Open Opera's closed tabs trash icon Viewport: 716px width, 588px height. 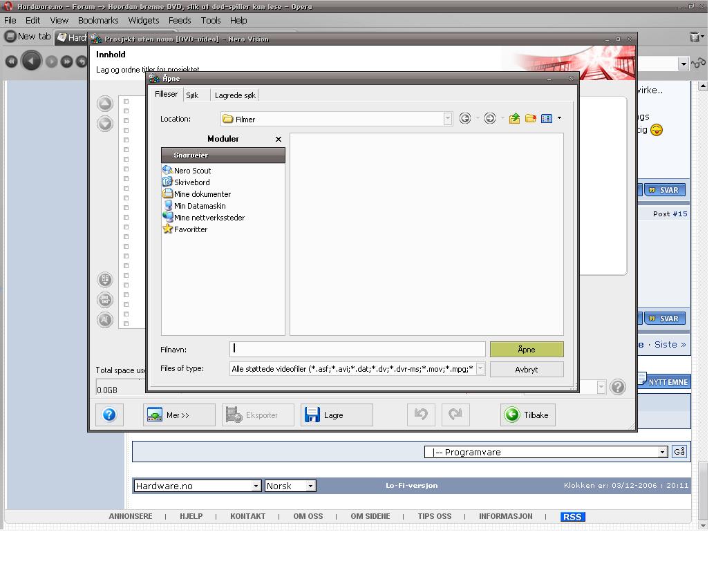695,37
